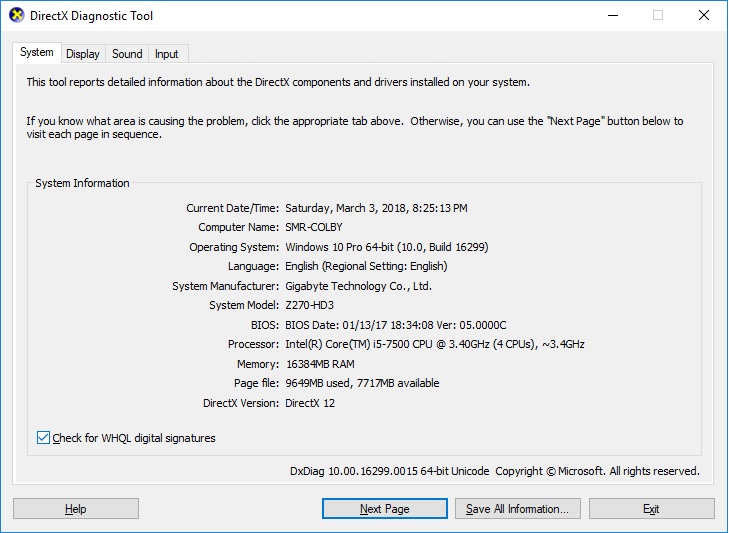Toggle the Check for WHQL digital signatures checkbox
729x533 pixels.
click(x=43, y=438)
